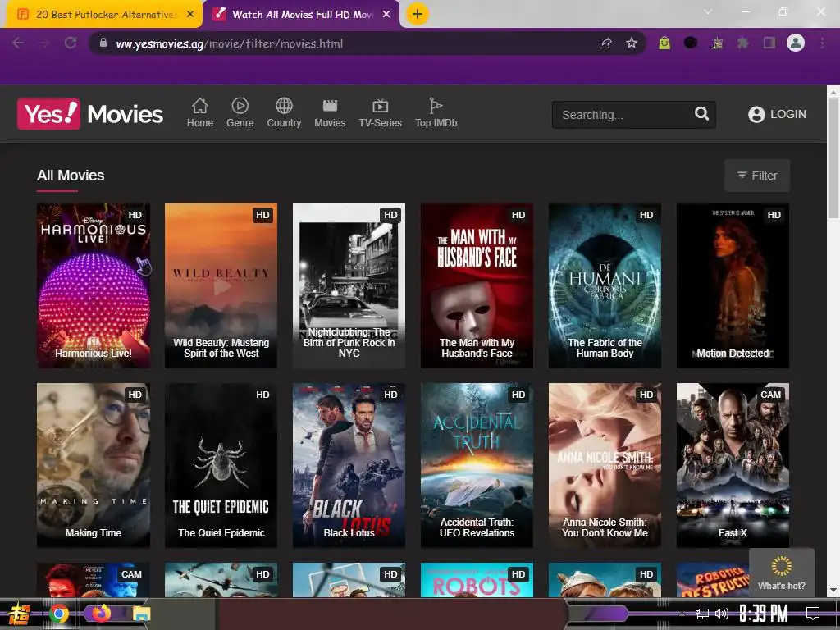Viewport: 840px width, 630px height.
Task: Open The Man with My Husband's Face
Action: pos(477,285)
